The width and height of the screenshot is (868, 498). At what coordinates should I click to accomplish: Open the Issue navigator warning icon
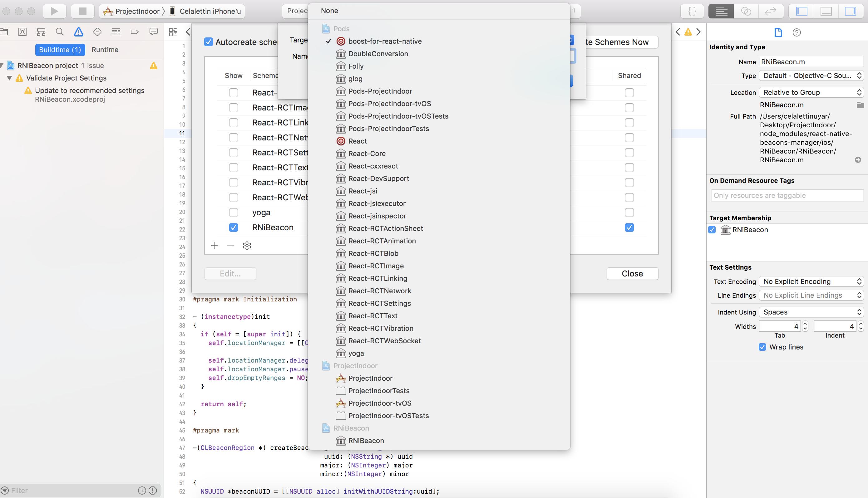click(78, 32)
